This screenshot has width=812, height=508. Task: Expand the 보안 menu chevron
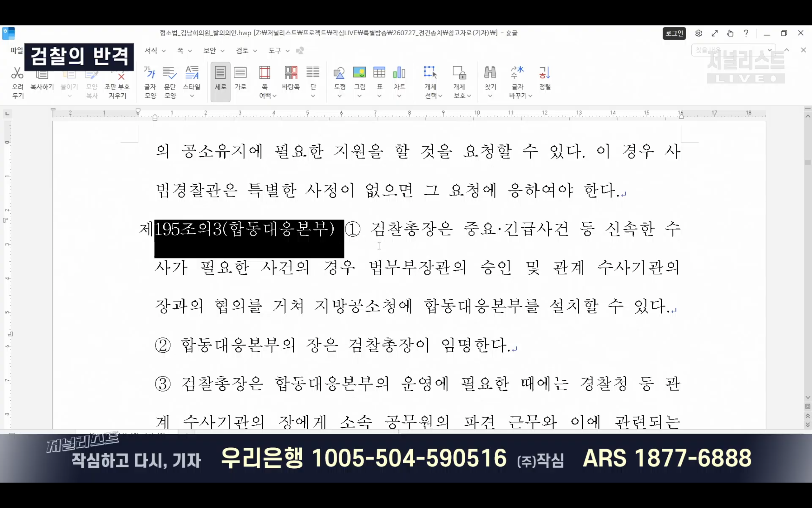pos(222,51)
